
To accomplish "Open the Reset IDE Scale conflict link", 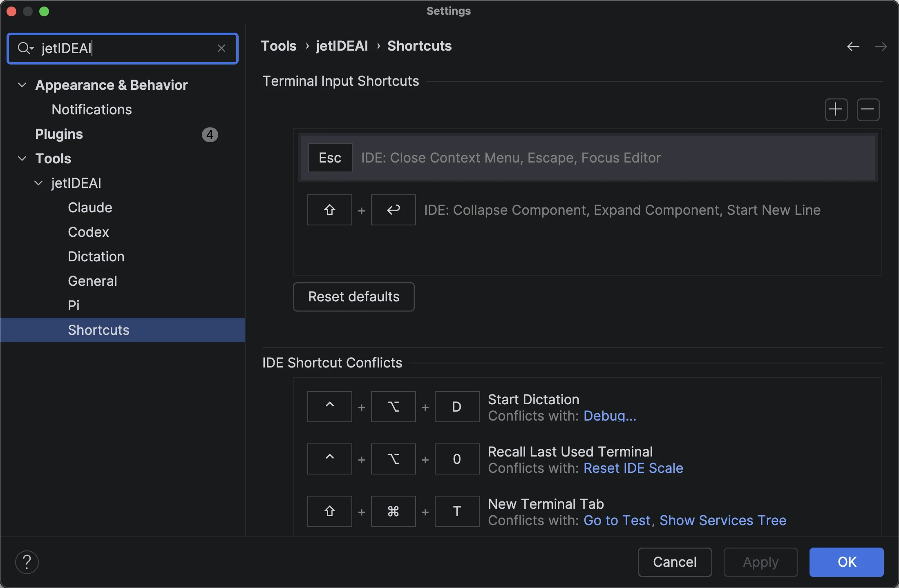I will tap(633, 468).
